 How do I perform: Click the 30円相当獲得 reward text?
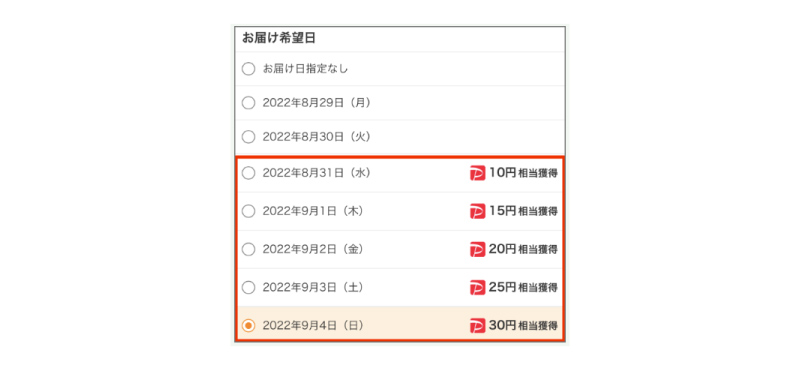point(523,325)
